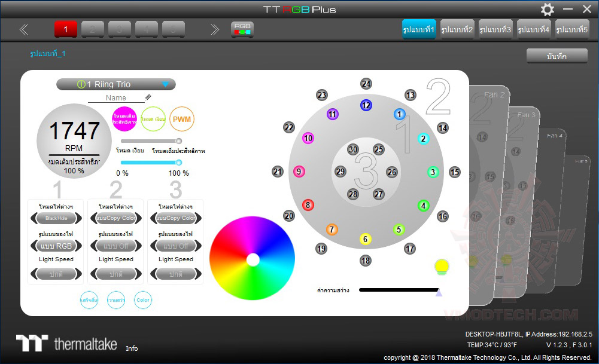
Task: Enable PWM fan mode
Action: (182, 119)
